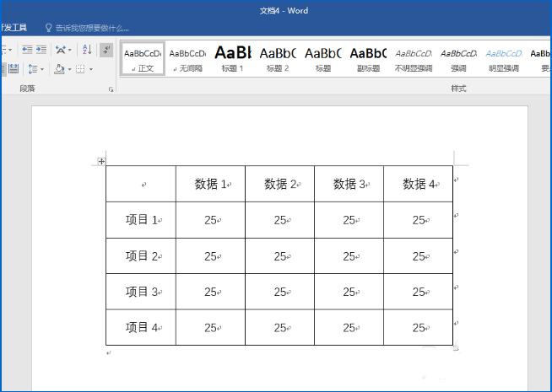This screenshot has width=552, height=392.
Task: Click cell 25 at 项目 1, 数据 1
Action: tap(210, 220)
